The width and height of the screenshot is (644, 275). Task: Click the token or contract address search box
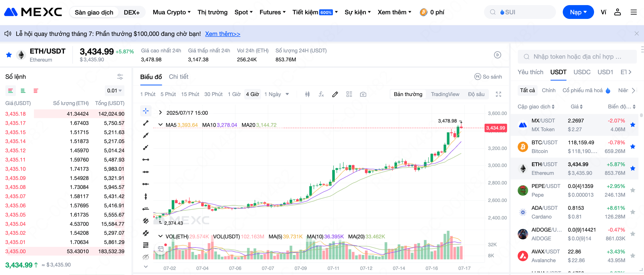click(577, 57)
